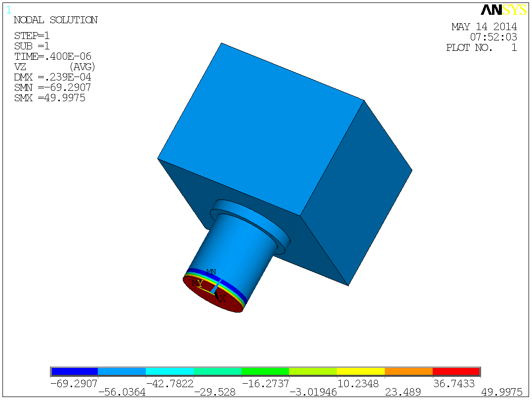Click the MN minimum node marker
This screenshot has height=400, width=532.
pos(211,272)
